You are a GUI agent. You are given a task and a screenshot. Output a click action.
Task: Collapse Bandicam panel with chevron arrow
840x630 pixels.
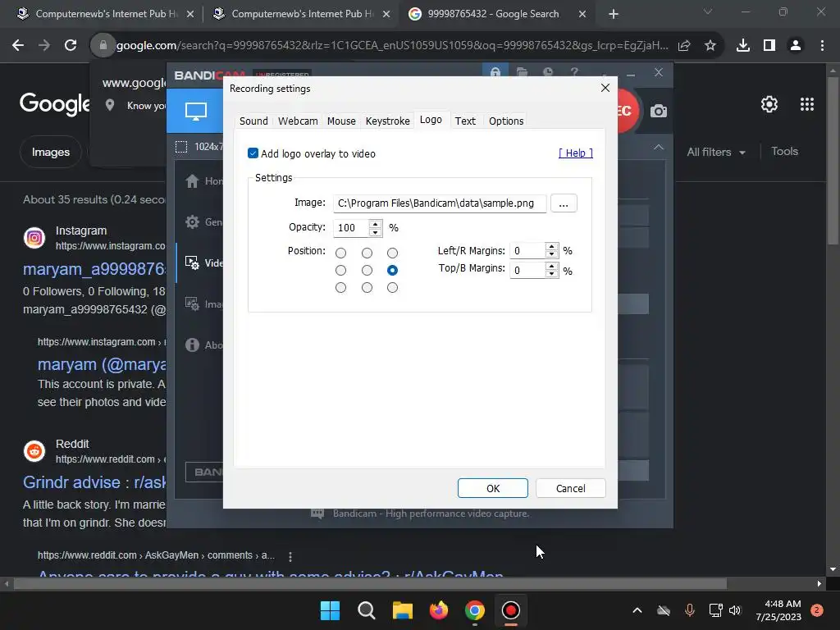tap(659, 148)
